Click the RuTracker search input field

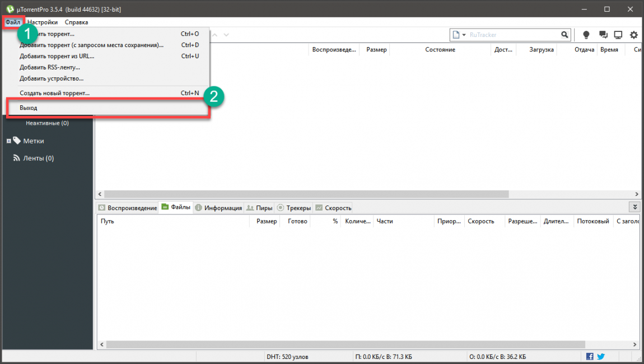click(x=512, y=35)
